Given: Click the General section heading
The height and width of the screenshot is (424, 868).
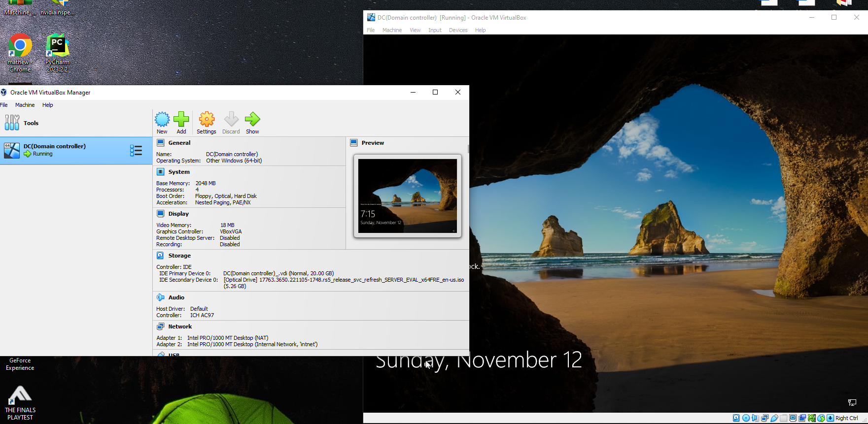Looking at the screenshot, I should pos(179,143).
